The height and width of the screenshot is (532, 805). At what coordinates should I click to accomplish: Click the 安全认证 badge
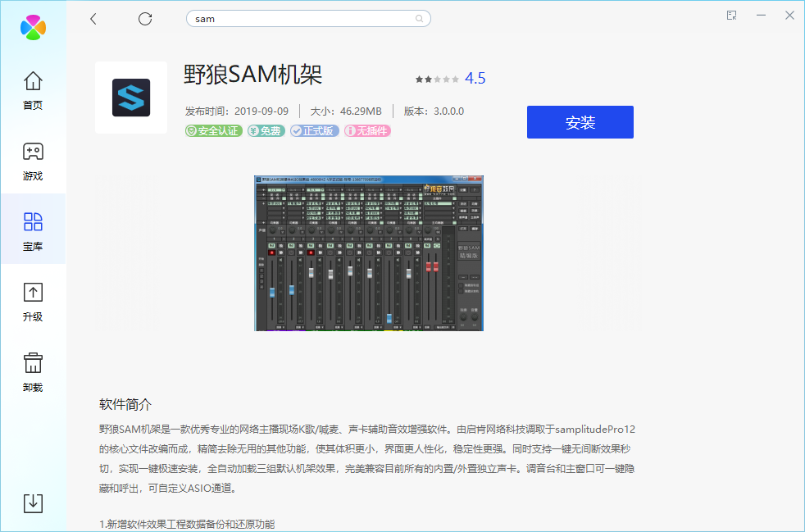tap(214, 131)
